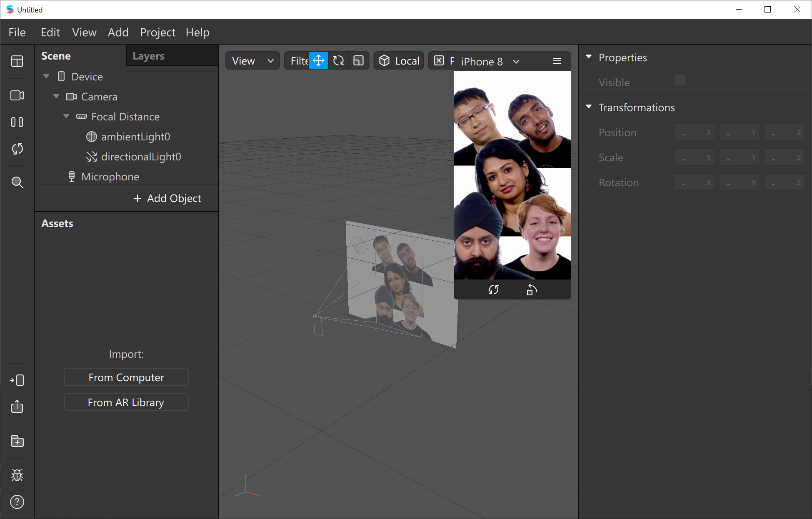Open the View dropdown in viewport toolbar

coord(252,61)
